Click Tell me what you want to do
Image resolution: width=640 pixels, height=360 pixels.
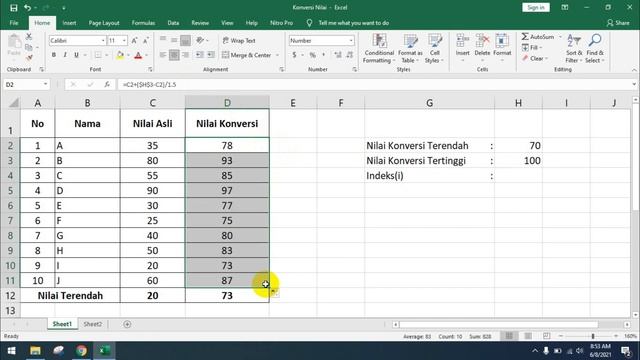[x=353, y=23]
